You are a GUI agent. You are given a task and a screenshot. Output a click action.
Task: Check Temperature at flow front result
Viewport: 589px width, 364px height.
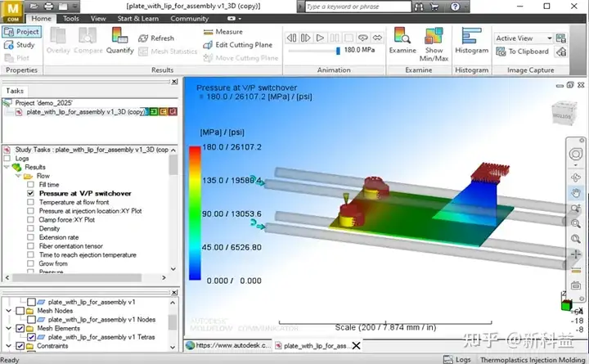(31, 202)
